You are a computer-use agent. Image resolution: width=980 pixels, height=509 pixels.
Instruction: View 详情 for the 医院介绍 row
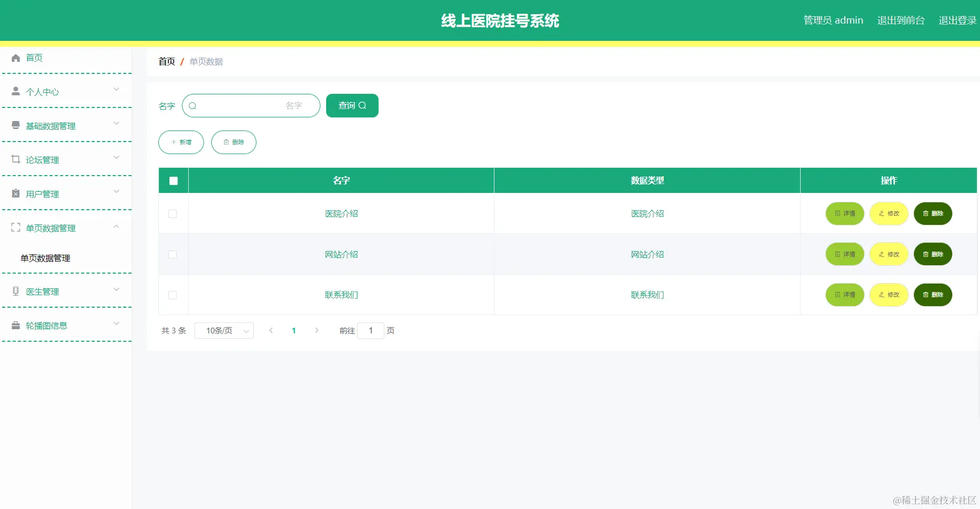[845, 213]
